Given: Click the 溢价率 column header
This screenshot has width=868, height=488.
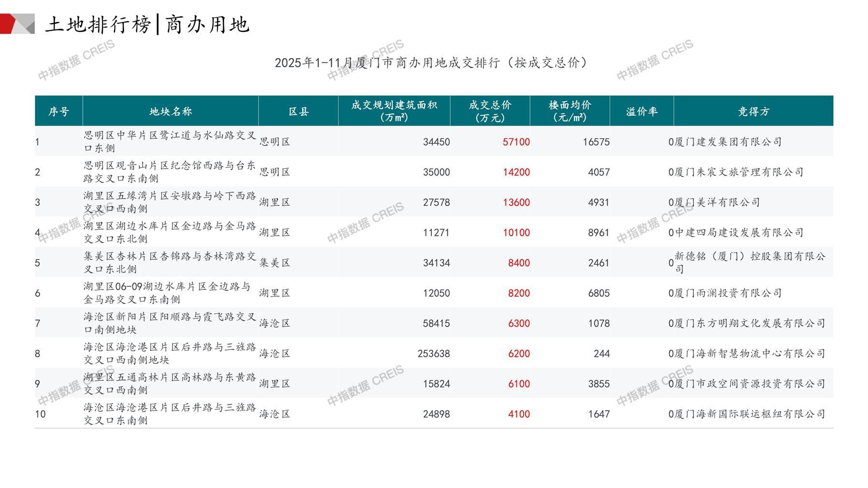Looking at the screenshot, I should 641,112.
